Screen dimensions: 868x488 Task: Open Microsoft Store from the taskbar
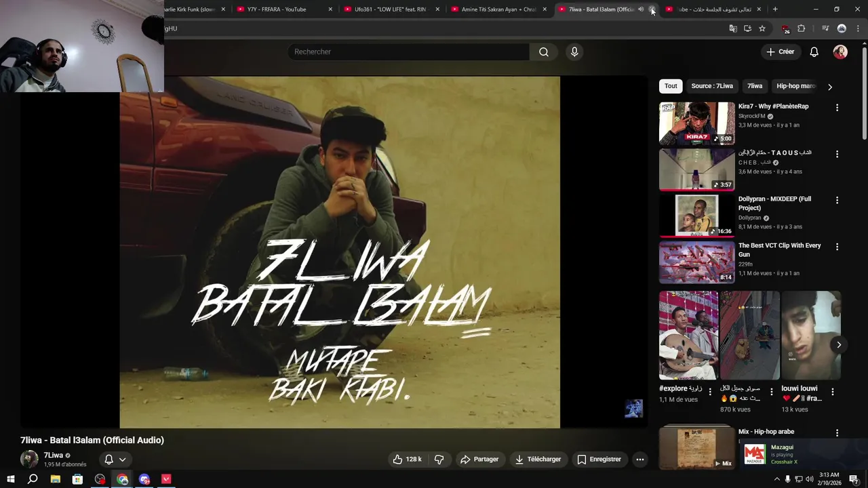(77, 479)
